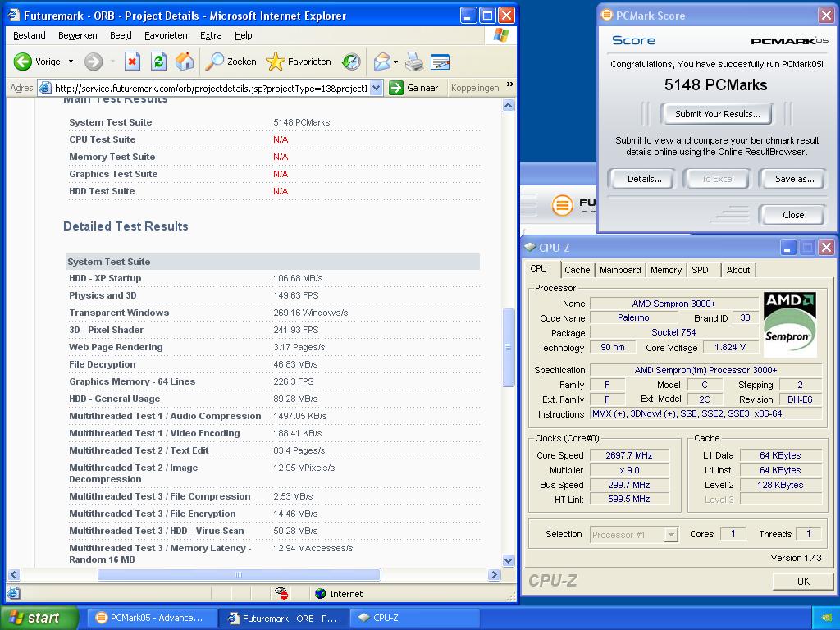Click the To Excel button

coord(717,179)
